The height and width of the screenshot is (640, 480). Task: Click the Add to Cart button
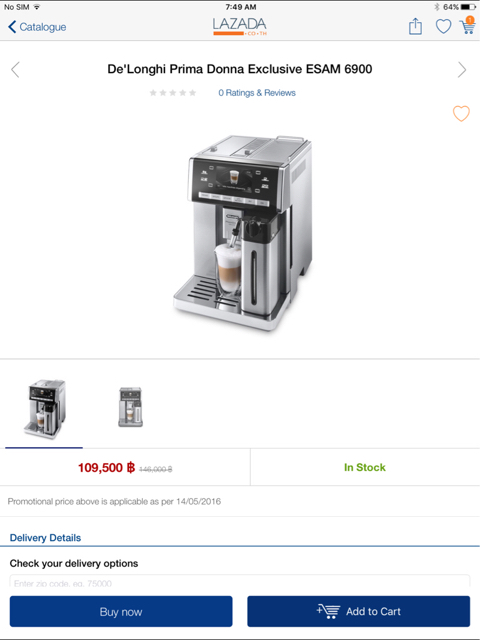point(358,611)
